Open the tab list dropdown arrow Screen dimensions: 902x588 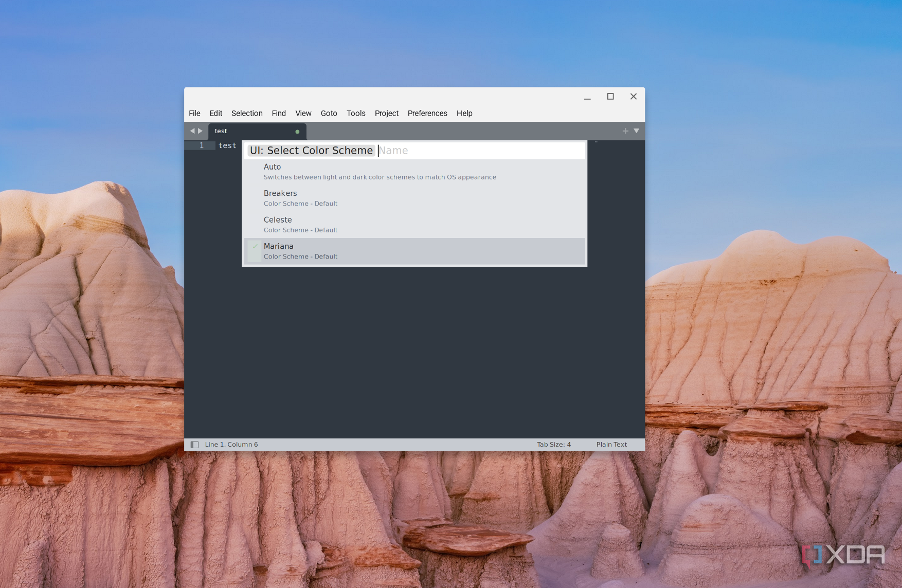[x=637, y=131]
